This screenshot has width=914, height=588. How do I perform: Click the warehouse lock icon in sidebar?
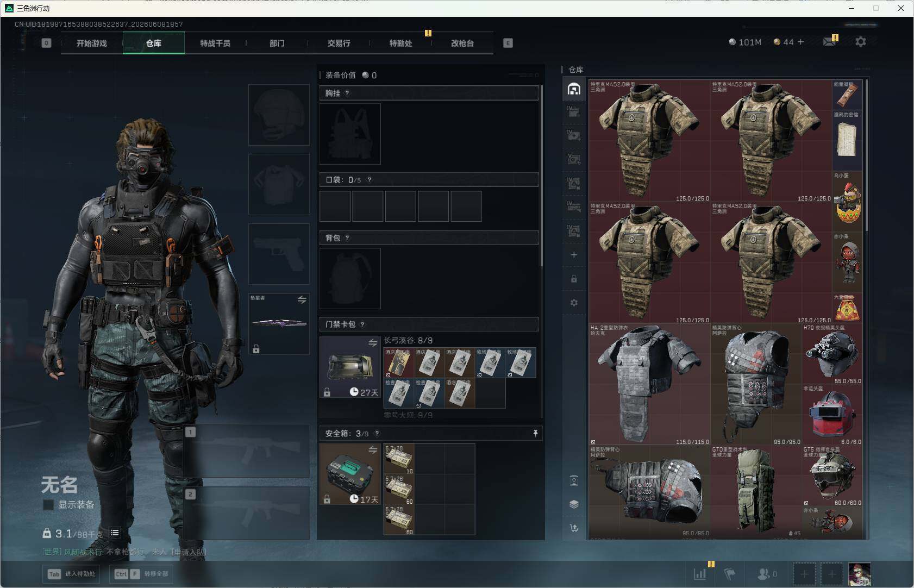pos(574,279)
